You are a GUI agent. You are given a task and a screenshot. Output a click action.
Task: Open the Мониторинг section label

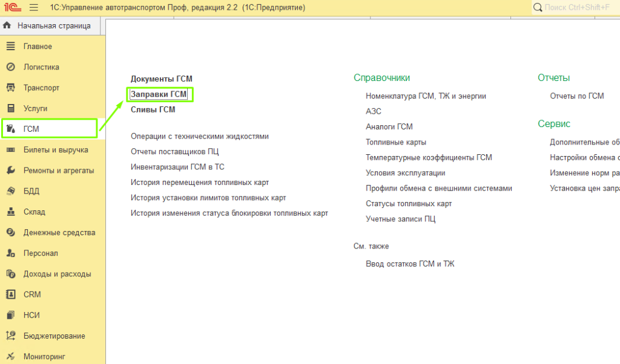point(44,357)
